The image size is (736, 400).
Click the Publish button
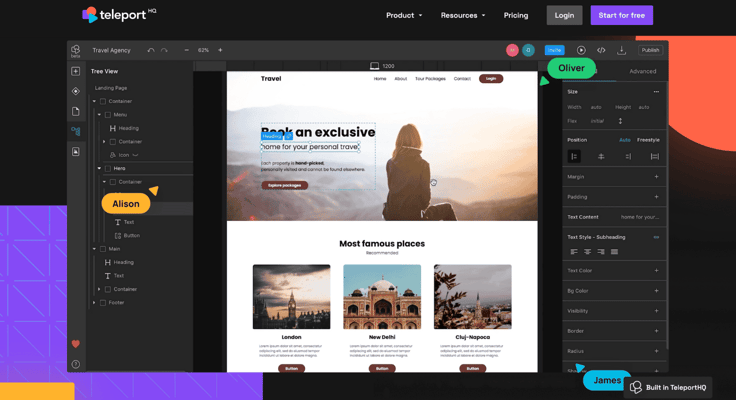[650, 50]
